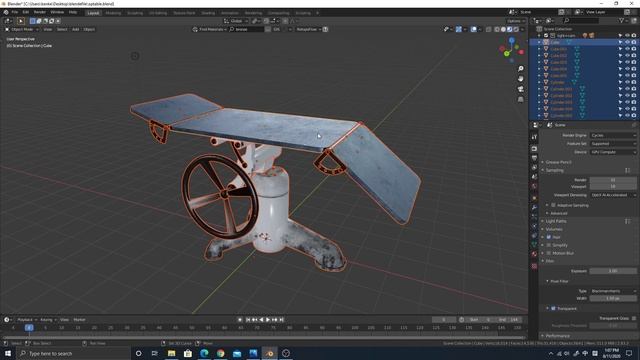Screen dimensions: 640x360
Task: Enable the Simplify checkbox
Action: tap(549, 245)
